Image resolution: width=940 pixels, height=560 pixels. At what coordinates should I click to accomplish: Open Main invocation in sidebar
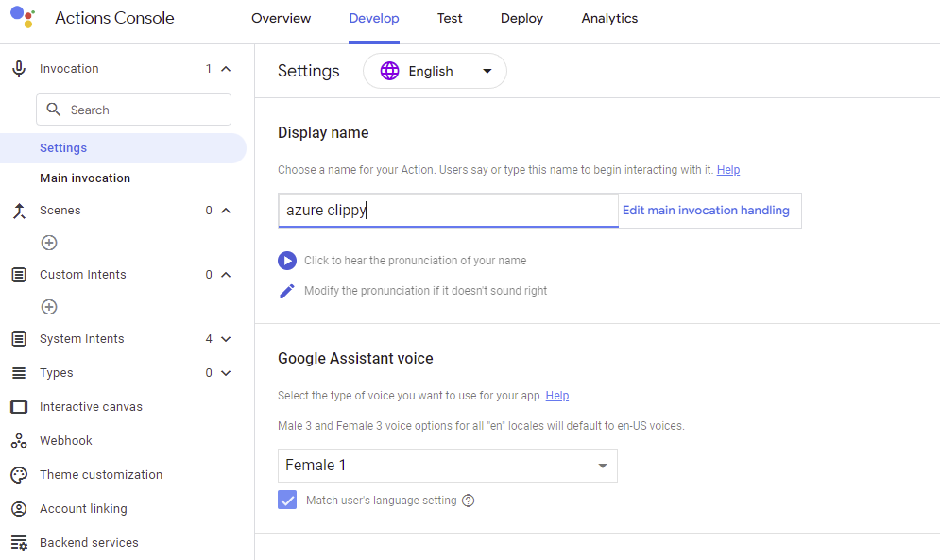point(85,178)
